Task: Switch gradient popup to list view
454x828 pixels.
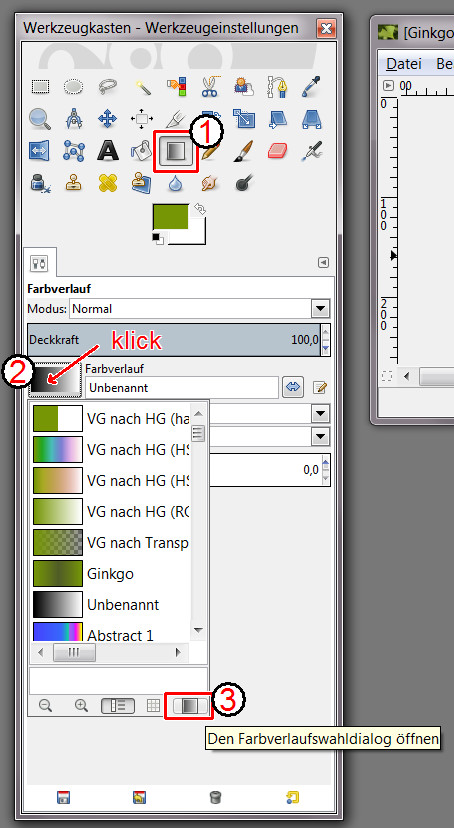Action: [118, 706]
